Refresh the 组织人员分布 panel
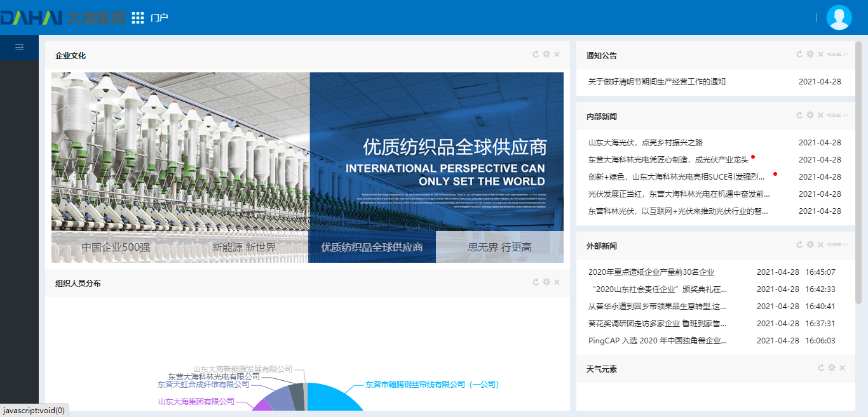The image size is (868, 417). (536, 282)
